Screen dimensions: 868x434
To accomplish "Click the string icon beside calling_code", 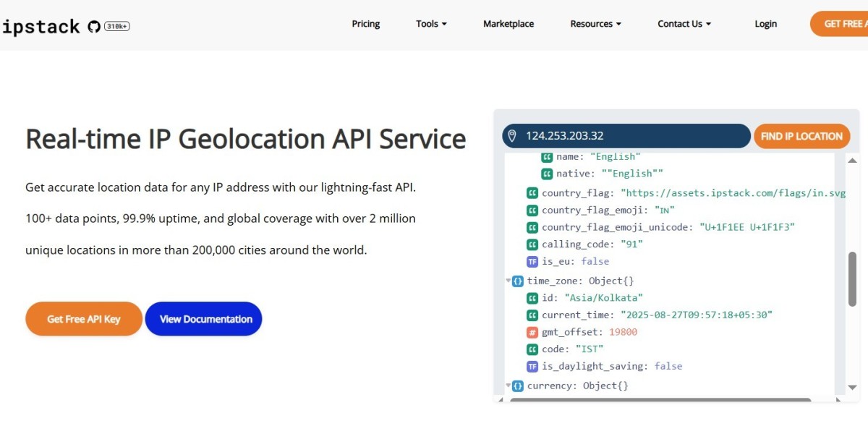I will tap(532, 244).
